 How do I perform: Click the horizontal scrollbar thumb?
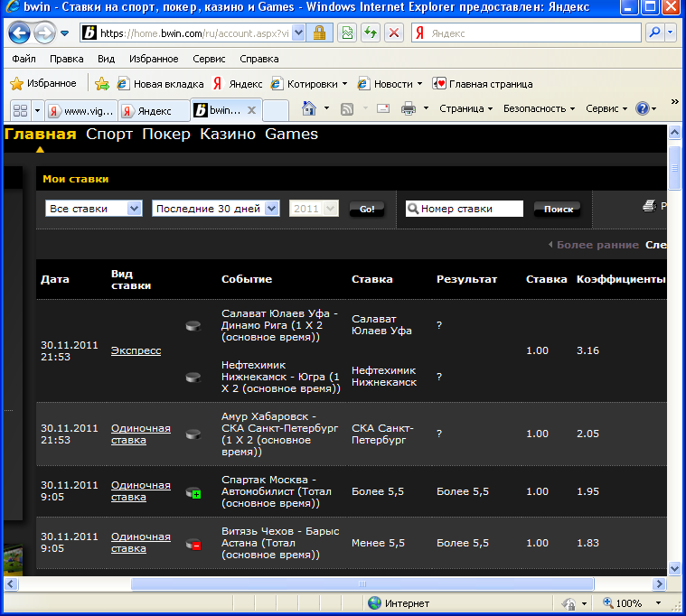coord(362,583)
